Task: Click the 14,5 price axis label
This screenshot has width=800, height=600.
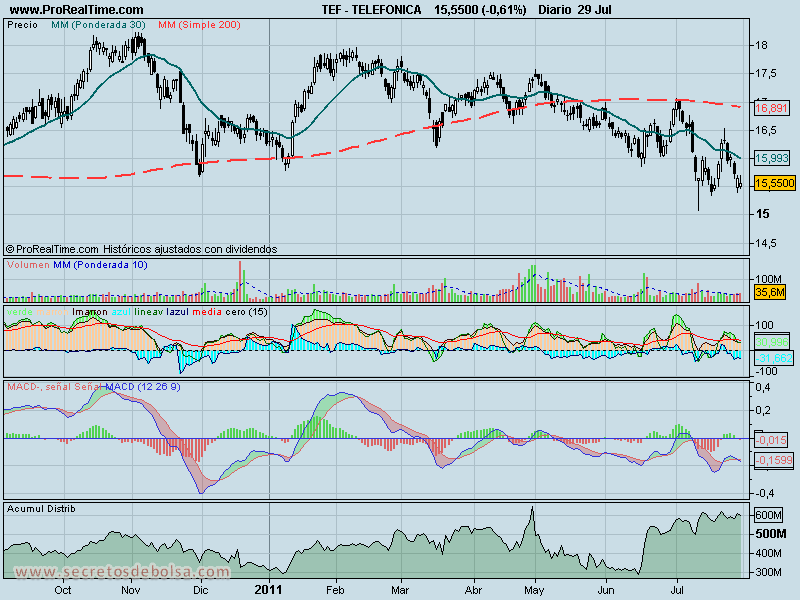Action: pyautogui.click(x=765, y=243)
